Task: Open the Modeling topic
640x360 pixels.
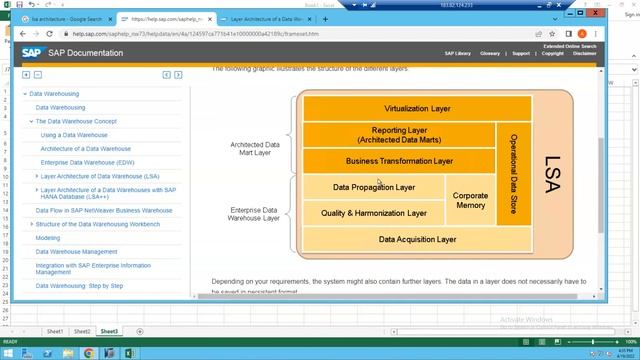Action: pyautogui.click(x=48, y=238)
